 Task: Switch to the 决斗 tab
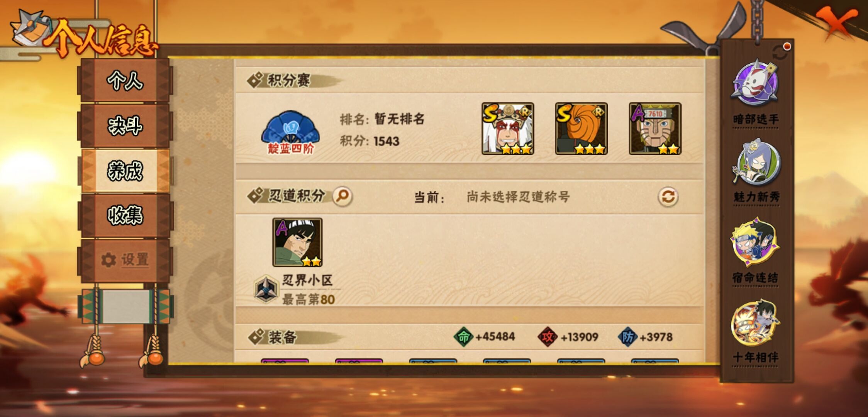(x=125, y=125)
